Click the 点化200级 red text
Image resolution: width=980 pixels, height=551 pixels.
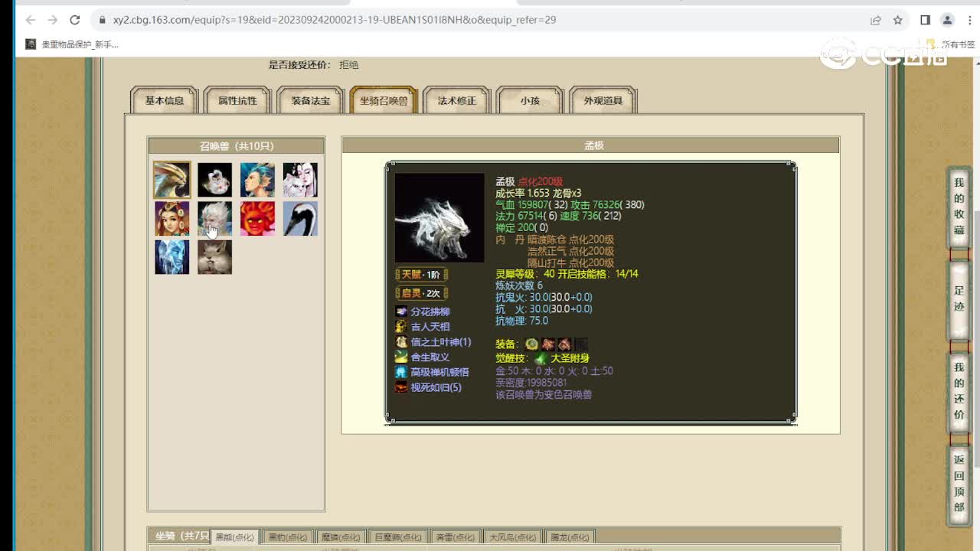pyautogui.click(x=541, y=181)
